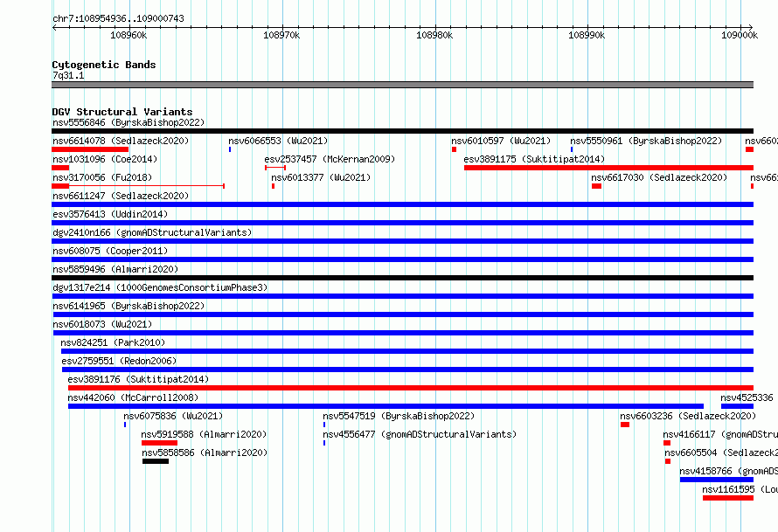This screenshot has width=778, height=532.
Task: Select the red esv3891176 variant bar
Action: pyautogui.click(x=411, y=388)
